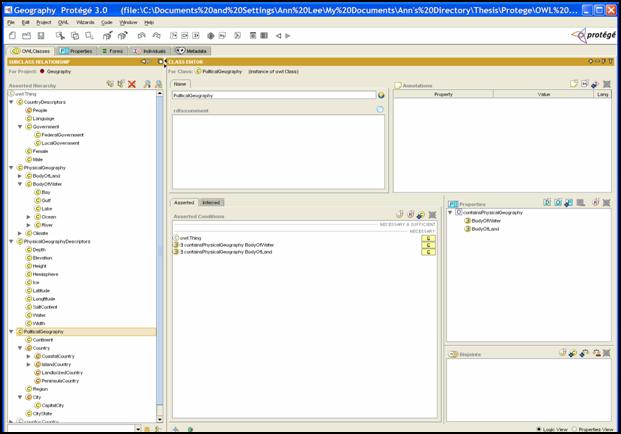The height and width of the screenshot is (434, 621).
Task: Click the Paste toolbar icon
Action: [89, 36]
